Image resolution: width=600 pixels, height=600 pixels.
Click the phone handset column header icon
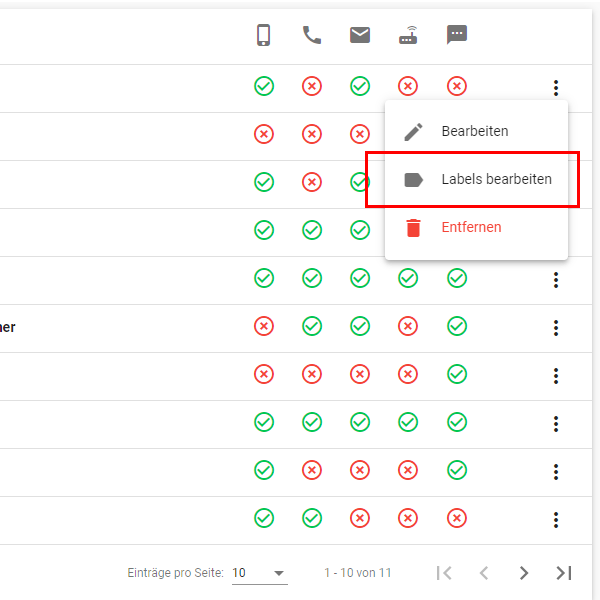click(312, 36)
